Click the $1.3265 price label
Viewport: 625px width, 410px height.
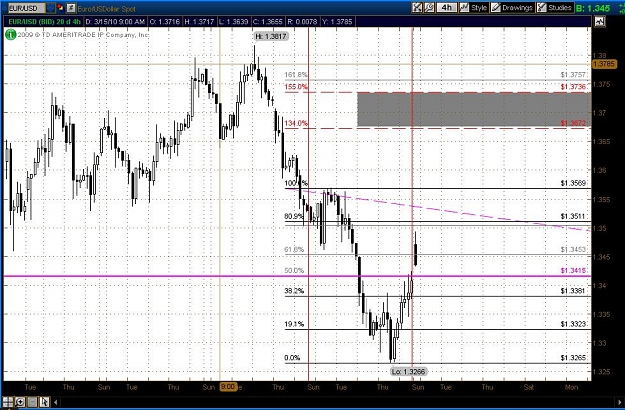click(x=573, y=358)
